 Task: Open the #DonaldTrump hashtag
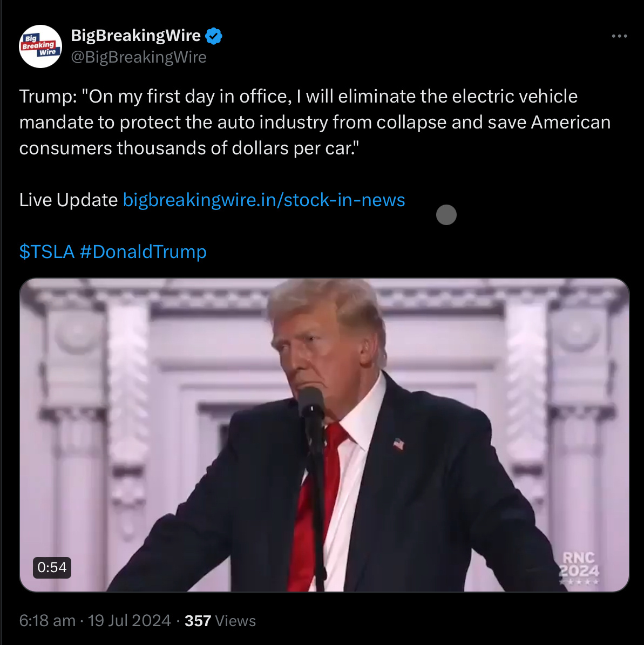[x=143, y=252]
